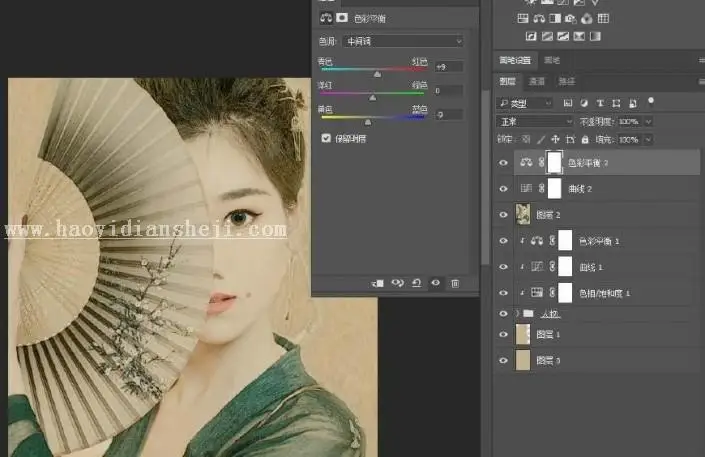Lock image pixels brush icon
Image resolution: width=705 pixels, height=457 pixels.
tap(541, 139)
